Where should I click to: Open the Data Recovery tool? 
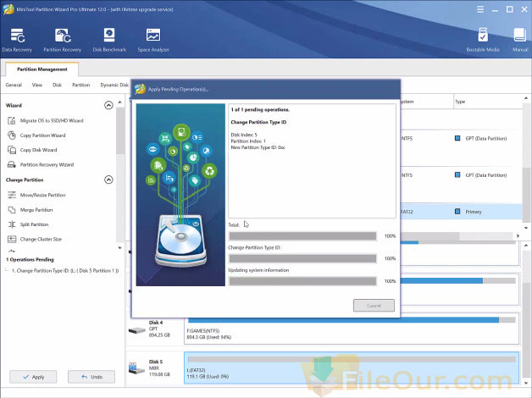coord(17,41)
